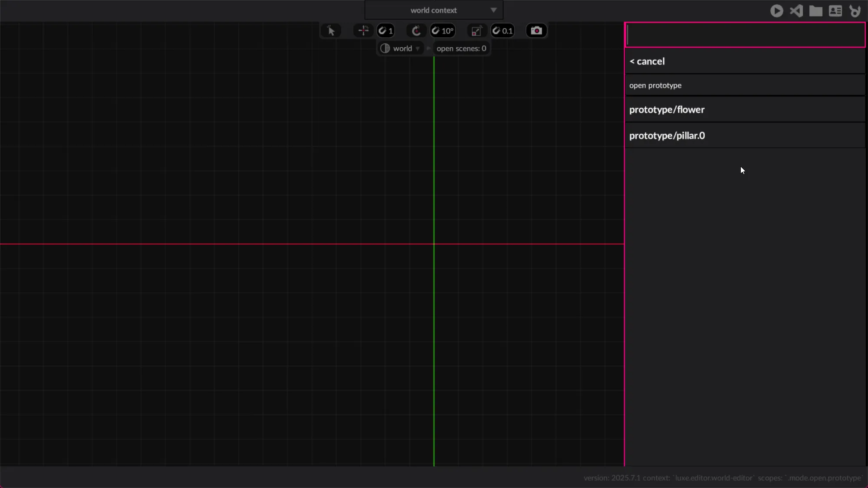Click the cancel back button
Image resolution: width=868 pixels, height=488 pixels.
pos(647,62)
